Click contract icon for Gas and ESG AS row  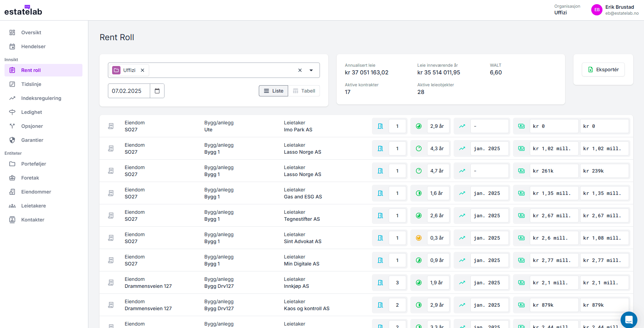tap(111, 193)
